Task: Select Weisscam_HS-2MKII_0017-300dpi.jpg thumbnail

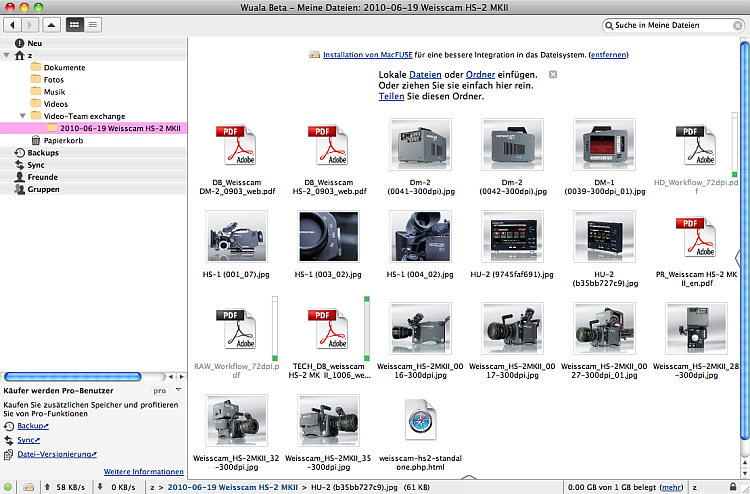Action: tap(512, 328)
